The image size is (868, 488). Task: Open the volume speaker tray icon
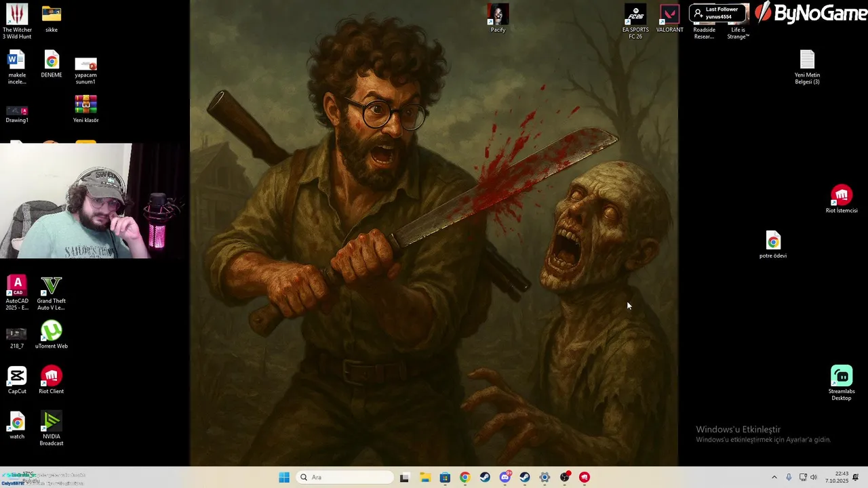[x=814, y=477]
